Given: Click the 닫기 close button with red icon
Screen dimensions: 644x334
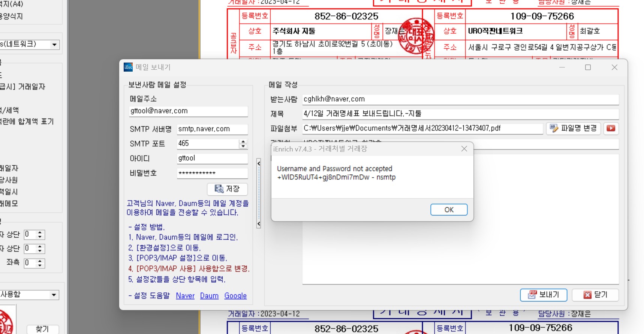Looking at the screenshot, I should 595,295.
